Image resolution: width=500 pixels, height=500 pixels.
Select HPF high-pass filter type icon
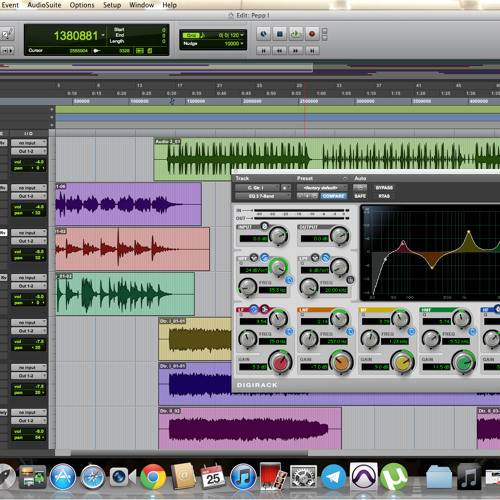click(x=264, y=257)
